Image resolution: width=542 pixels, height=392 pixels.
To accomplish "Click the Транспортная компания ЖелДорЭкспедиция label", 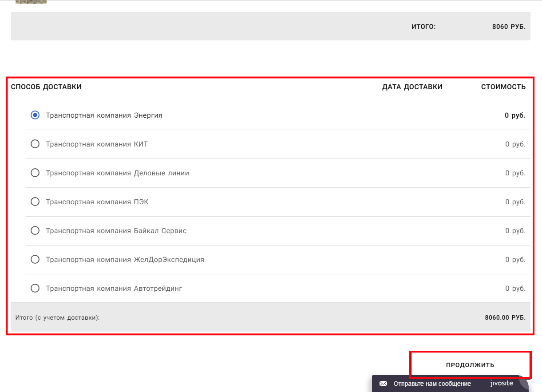I will pyautogui.click(x=125, y=260).
